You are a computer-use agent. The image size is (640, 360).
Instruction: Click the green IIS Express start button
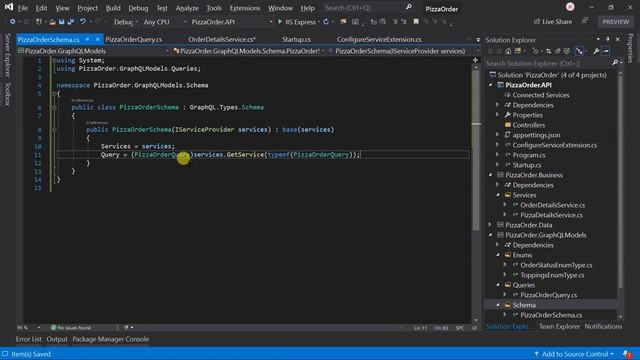pos(297,22)
